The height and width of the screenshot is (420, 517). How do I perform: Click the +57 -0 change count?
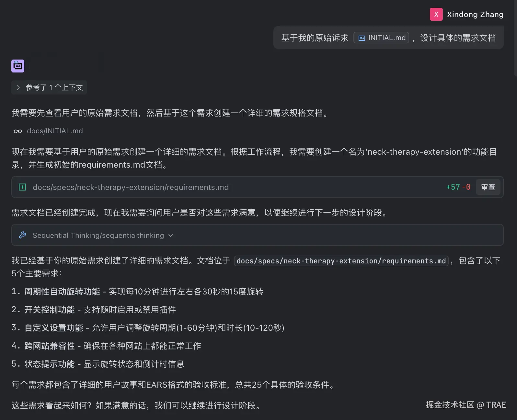coord(458,187)
